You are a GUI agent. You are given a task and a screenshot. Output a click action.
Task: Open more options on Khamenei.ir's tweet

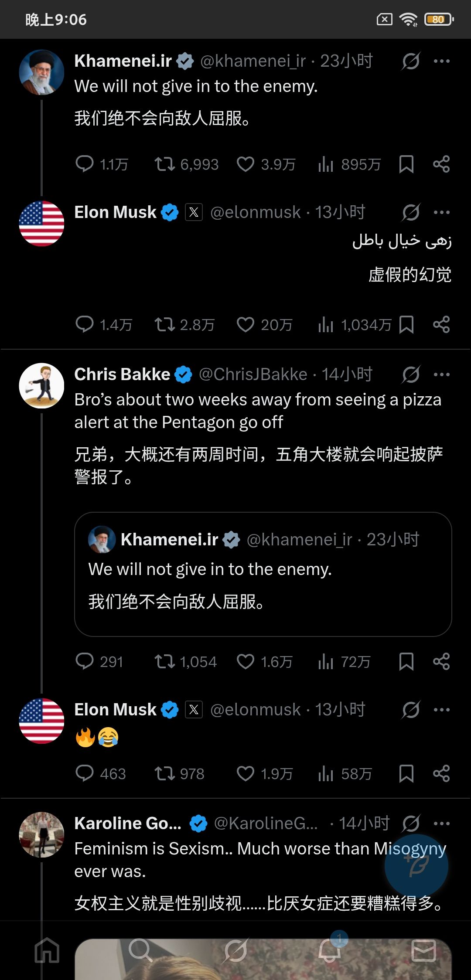(441, 61)
